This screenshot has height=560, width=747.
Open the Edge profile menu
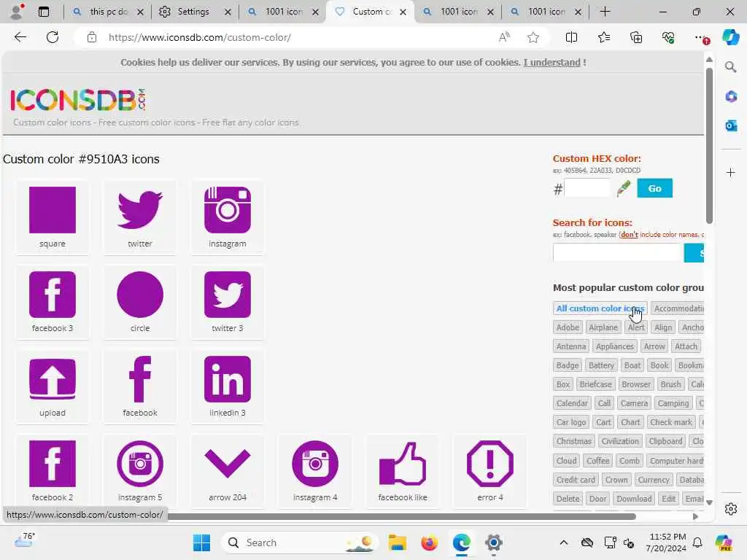click(x=17, y=12)
